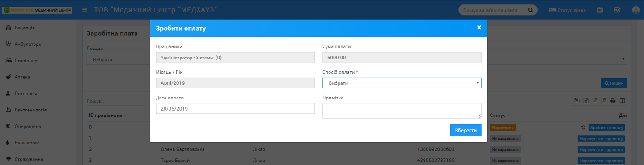The width and height of the screenshot is (644, 165).
Task: Click Нарахувати зарплату for employee 1
Action: (x=601, y=138)
